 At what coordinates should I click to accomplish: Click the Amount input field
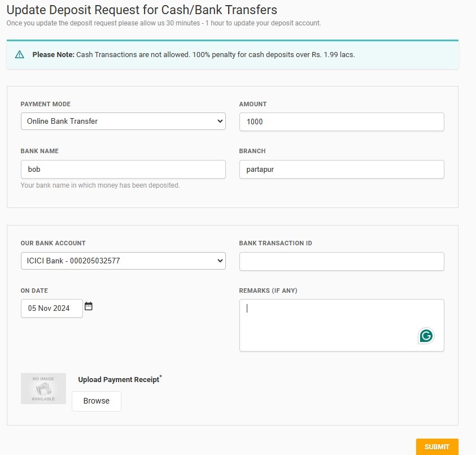click(341, 122)
